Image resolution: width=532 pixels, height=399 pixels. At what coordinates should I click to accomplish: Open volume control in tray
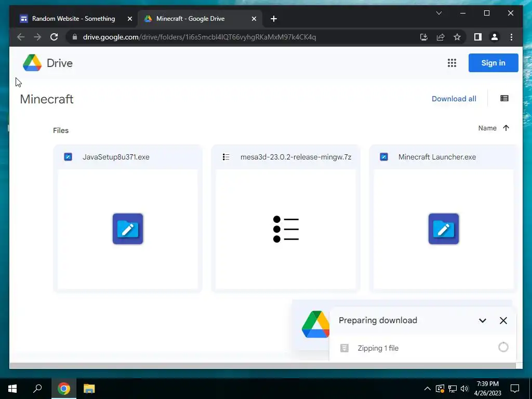(464, 389)
